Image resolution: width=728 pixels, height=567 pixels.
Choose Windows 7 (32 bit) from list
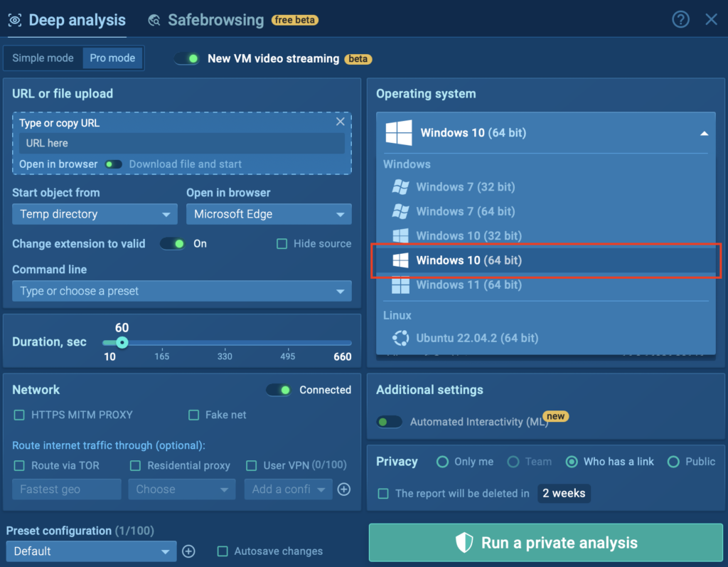tap(465, 187)
